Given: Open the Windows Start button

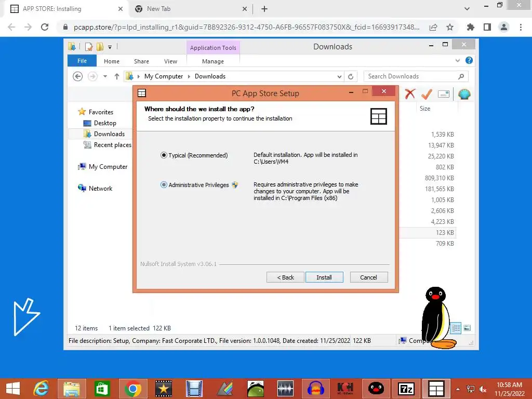Looking at the screenshot, I should 13,389.
